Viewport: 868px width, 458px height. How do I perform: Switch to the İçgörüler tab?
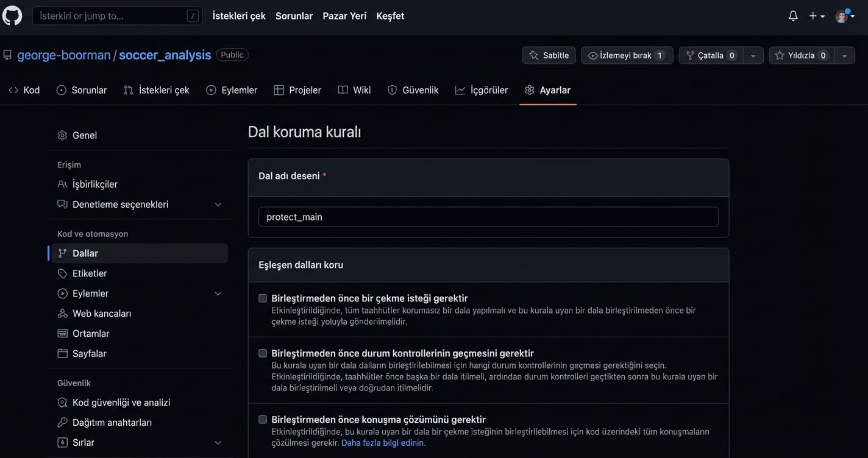tap(482, 90)
